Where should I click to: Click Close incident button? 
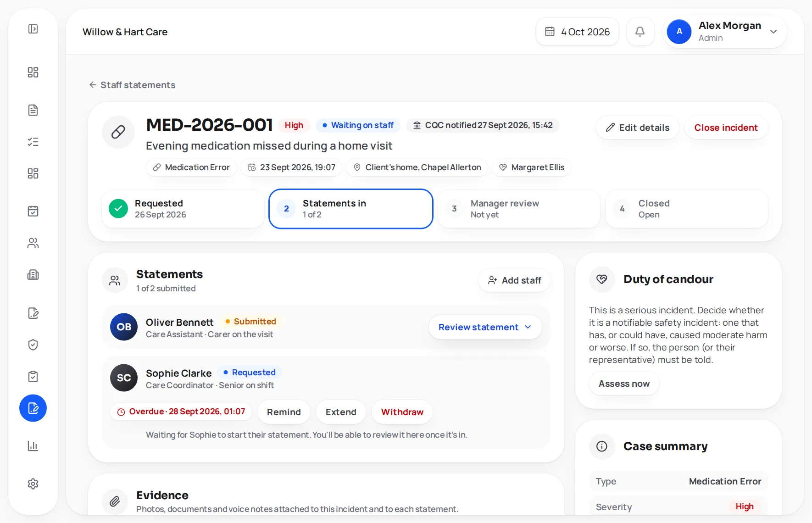726,128
